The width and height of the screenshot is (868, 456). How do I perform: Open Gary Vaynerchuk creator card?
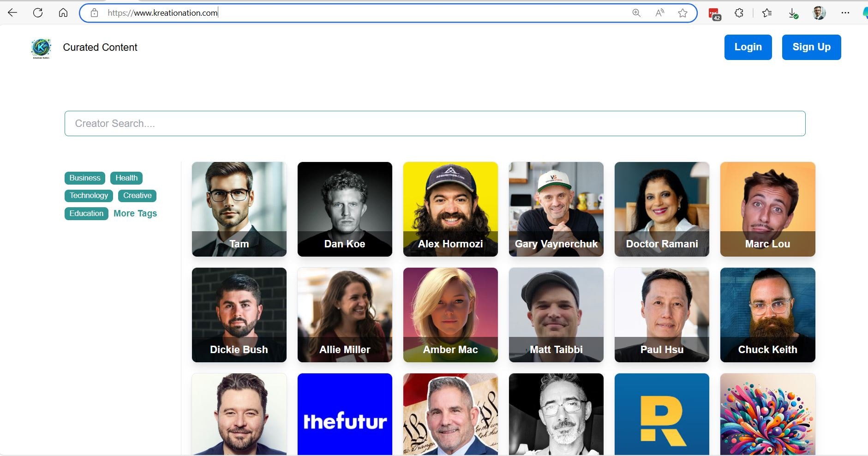(556, 209)
